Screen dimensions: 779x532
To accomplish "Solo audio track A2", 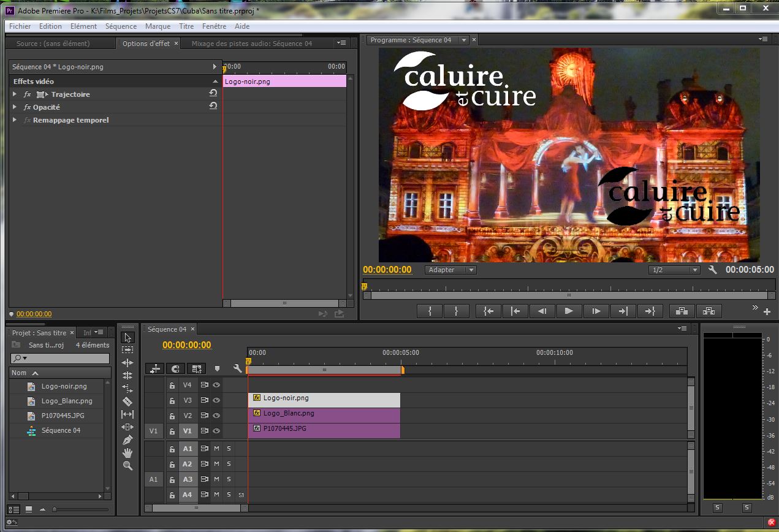I will pos(229,464).
